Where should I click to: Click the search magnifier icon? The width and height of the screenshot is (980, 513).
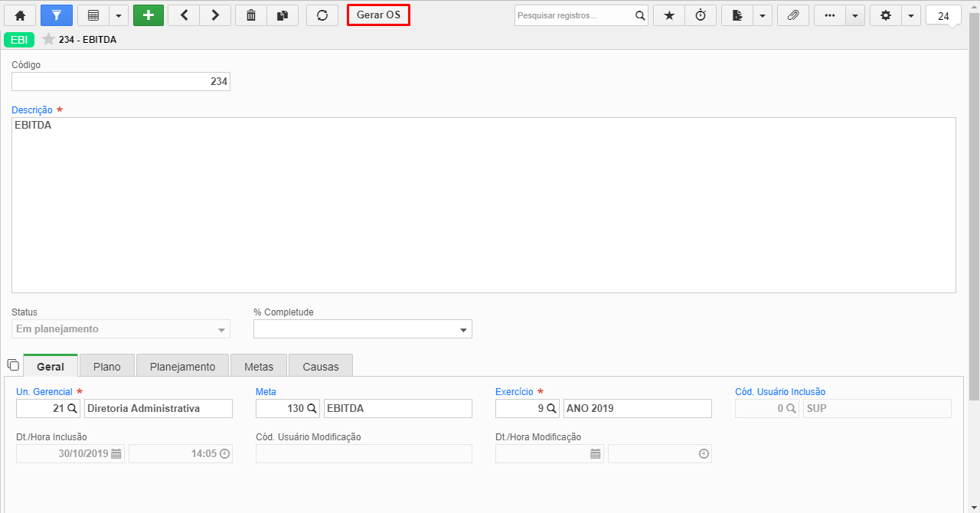click(640, 15)
